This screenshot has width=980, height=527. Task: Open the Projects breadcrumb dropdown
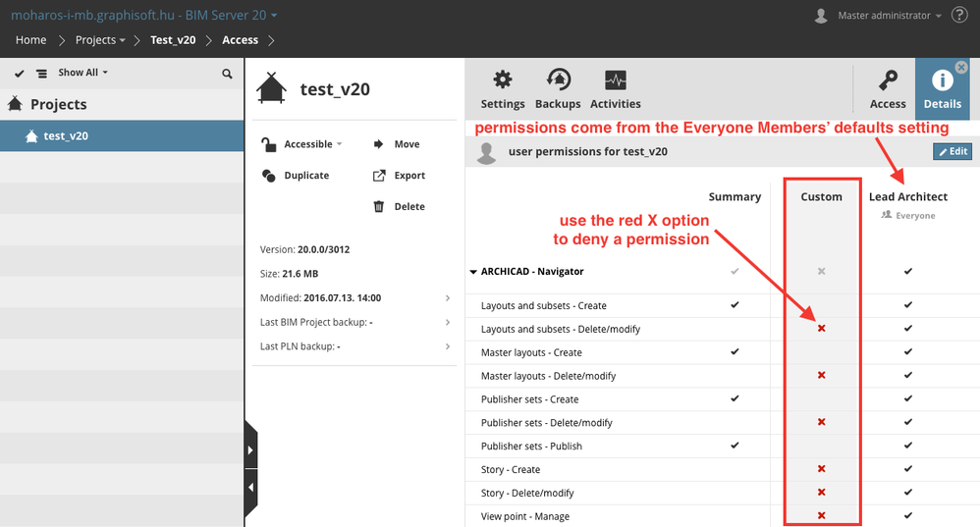100,40
